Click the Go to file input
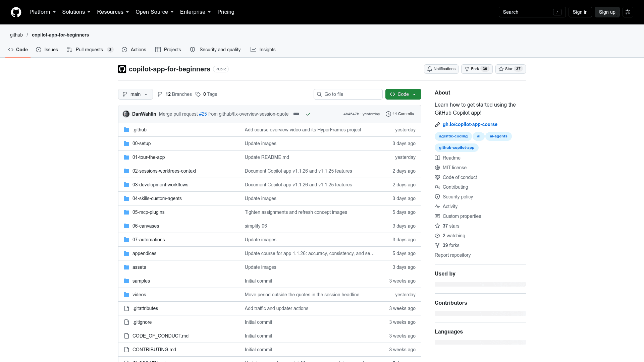The image size is (644, 362). pyautogui.click(x=348, y=94)
